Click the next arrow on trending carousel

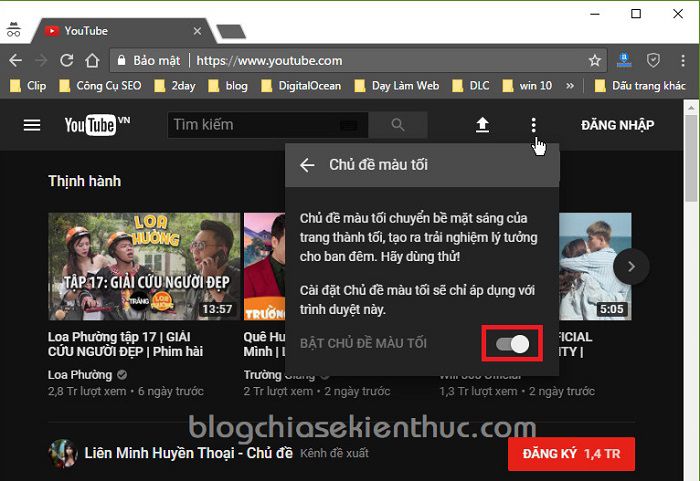point(631,267)
